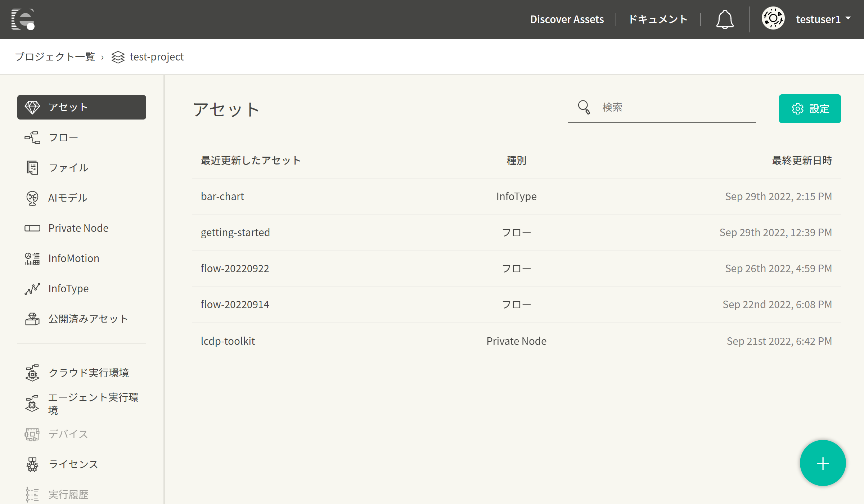Select the アセット sidebar menu label

point(68,107)
